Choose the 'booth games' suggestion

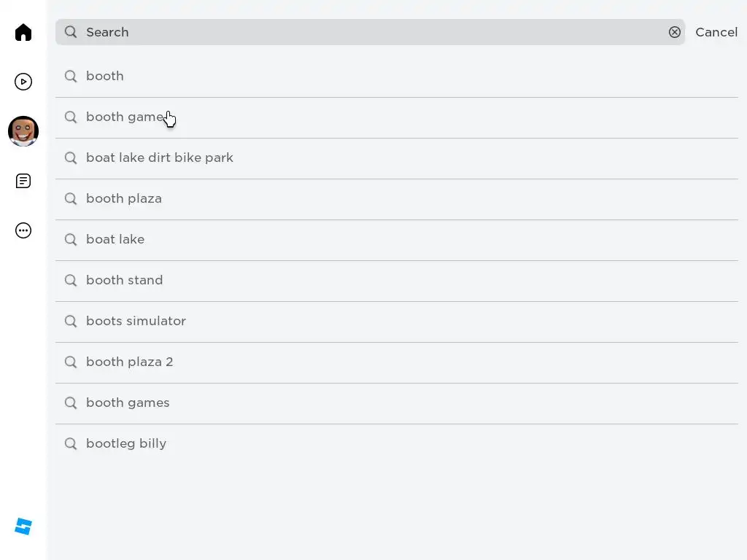[128, 402]
